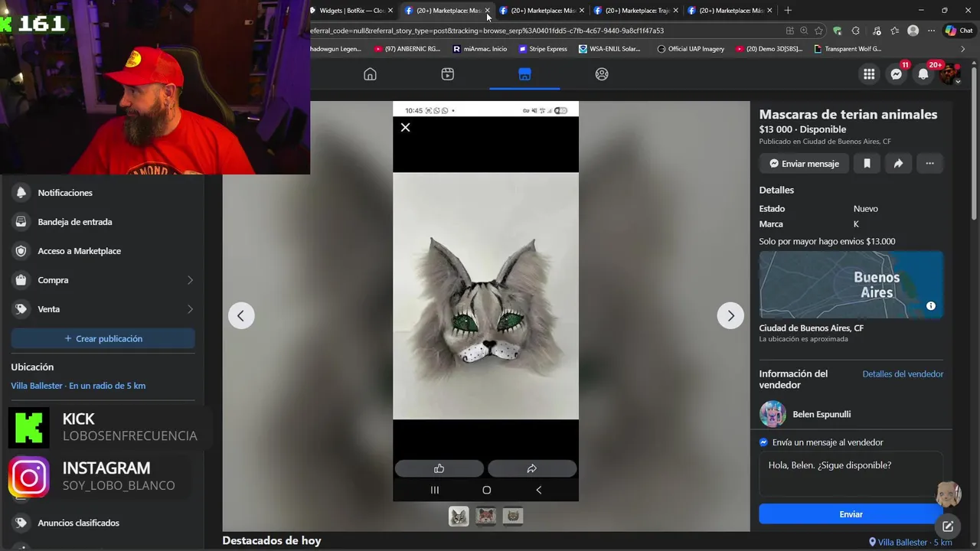This screenshot has height=551, width=980.
Task: Open the ANBERNIC RG bookmark
Action: (x=407, y=48)
